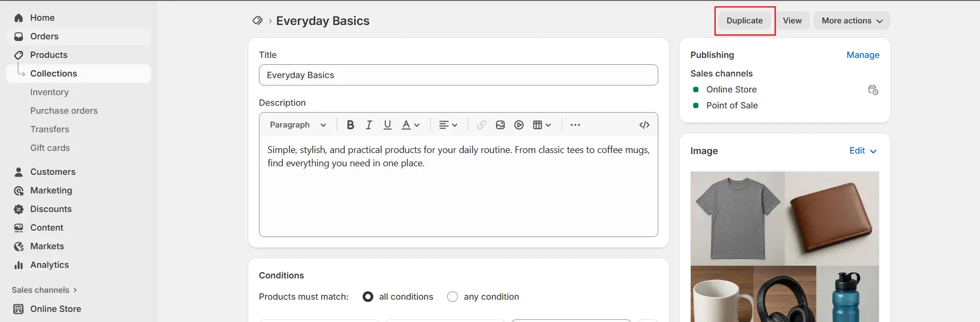Image resolution: width=980 pixels, height=322 pixels.
Task: Open the Image Edit dropdown
Action: tap(862, 151)
